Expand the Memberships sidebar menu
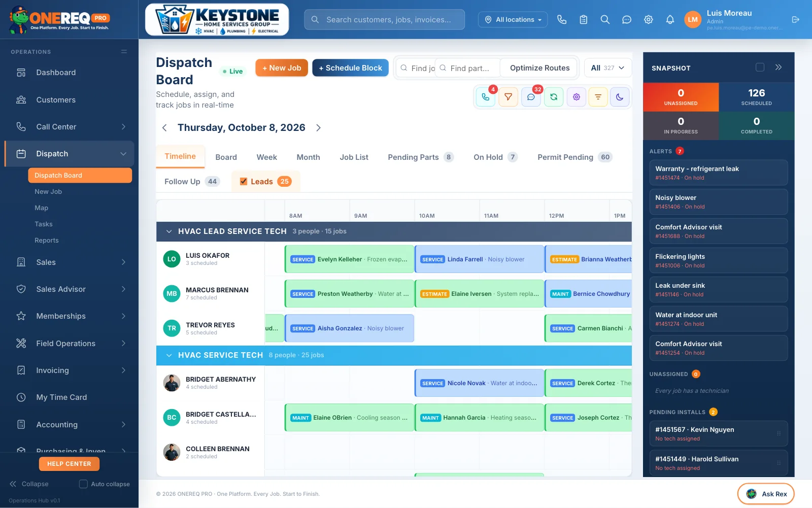This screenshot has height=508, width=812. coord(69,316)
